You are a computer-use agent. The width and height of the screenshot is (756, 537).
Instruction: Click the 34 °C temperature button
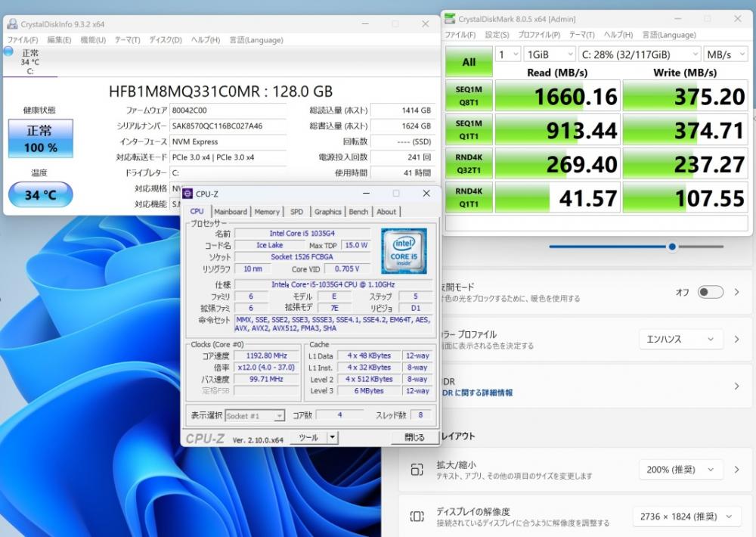point(41,194)
